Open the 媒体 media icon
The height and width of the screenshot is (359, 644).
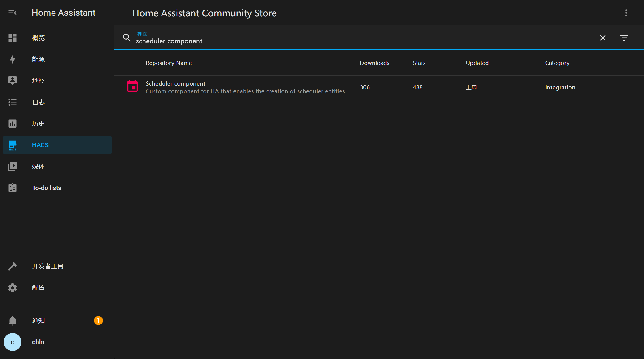coord(13,167)
